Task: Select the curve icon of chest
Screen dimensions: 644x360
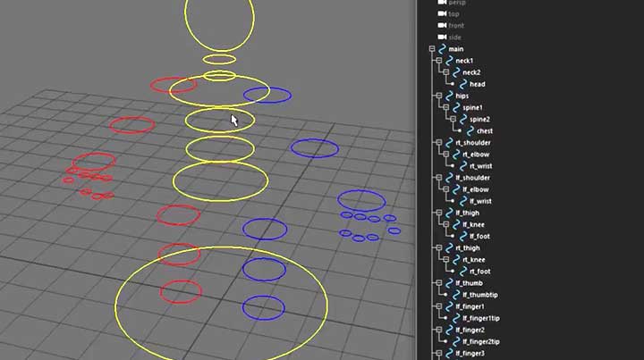Action: pos(470,130)
